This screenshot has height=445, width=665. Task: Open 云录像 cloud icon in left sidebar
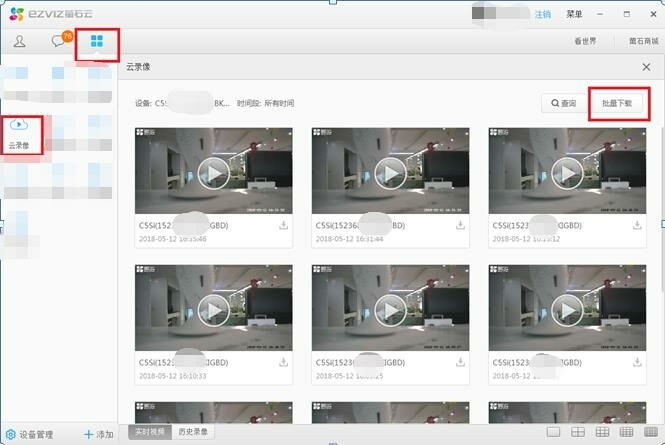coord(19,134)
